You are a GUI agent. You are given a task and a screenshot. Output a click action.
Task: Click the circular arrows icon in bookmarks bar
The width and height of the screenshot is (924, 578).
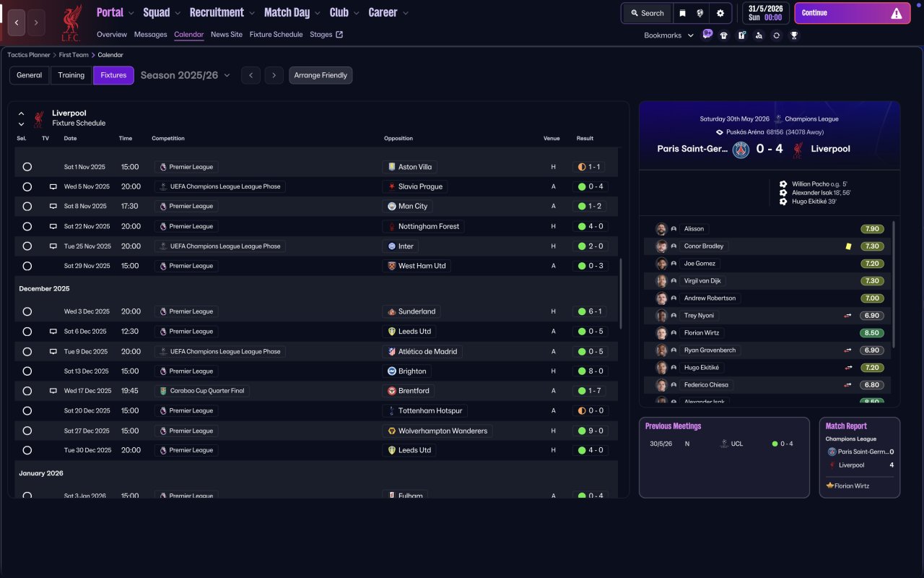pyautogui.click(x=776, y=35)
